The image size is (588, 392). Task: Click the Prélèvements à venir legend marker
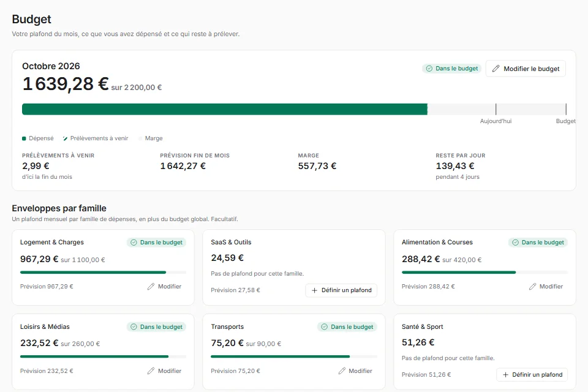[x=66, y=138]
